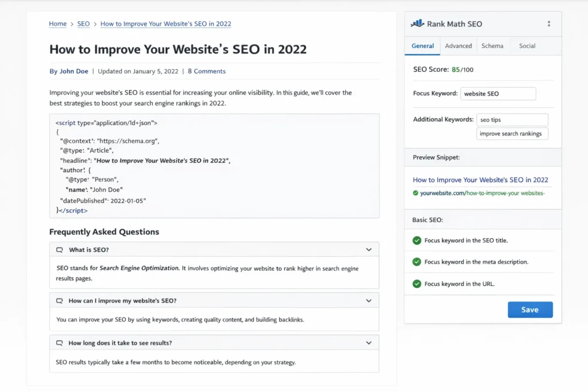Switch to the Social tab
The height and width of the screenshot is (392, 588).
coord(527,45)
